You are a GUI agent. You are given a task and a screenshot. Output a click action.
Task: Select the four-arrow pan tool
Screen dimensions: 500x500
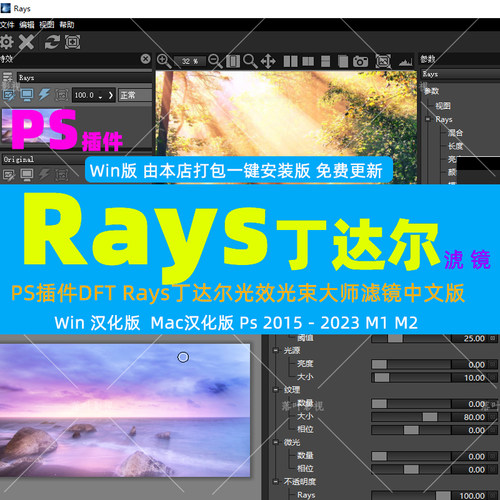point(268,61)
